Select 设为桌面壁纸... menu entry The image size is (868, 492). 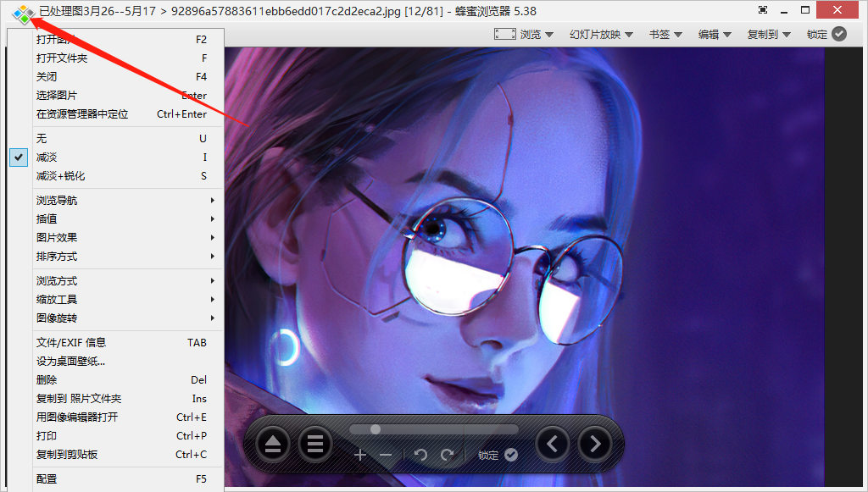click(x=71, y=362)
